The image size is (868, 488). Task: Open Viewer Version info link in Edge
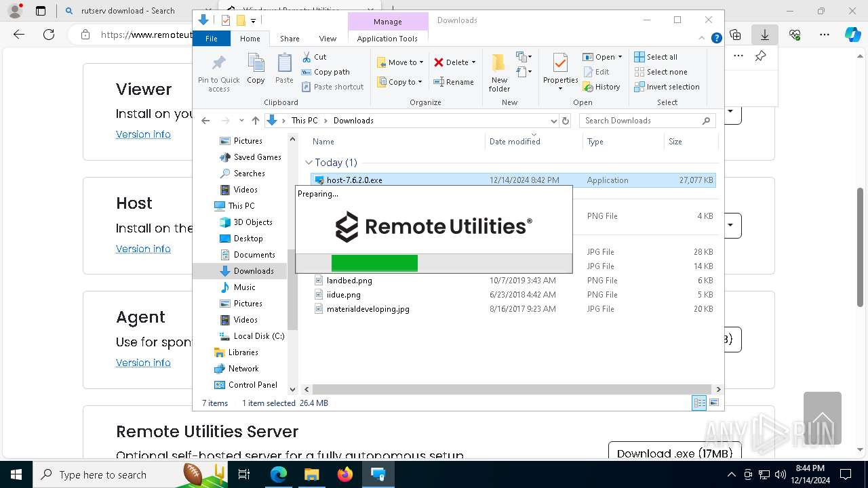(x=143, y=134)
